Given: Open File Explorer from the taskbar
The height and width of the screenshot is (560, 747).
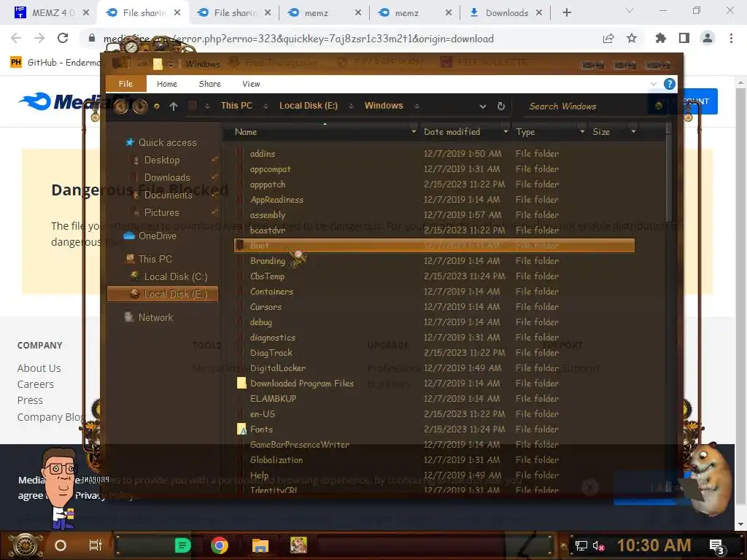Looking at the screenshot, I should click(260, 545).
